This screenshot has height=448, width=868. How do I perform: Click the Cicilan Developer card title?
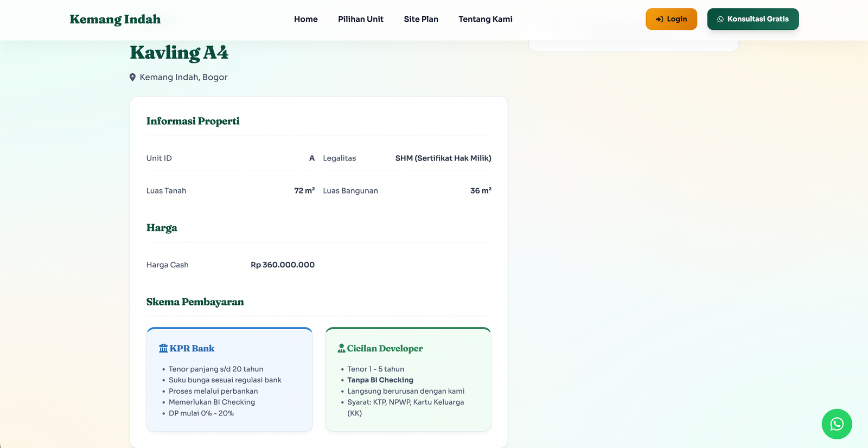pos(385,348)
